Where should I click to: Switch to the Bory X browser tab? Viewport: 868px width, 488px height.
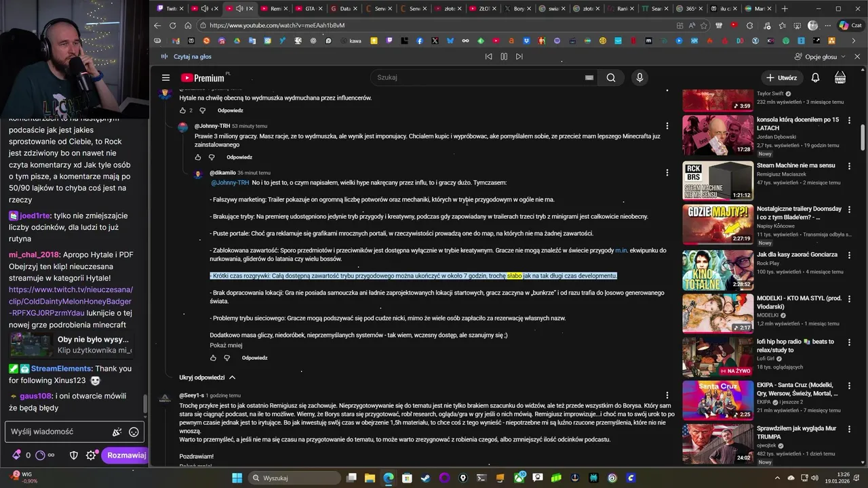click(x=519, y=9)
